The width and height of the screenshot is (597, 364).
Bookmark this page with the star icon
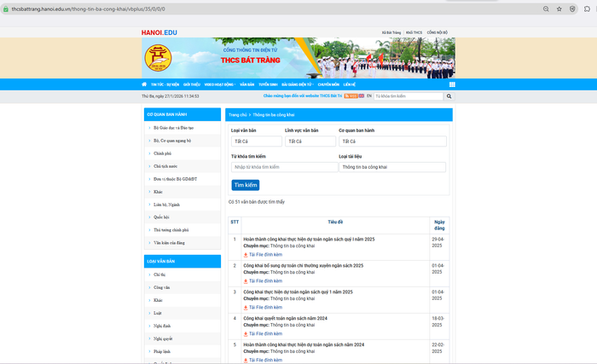coord(559,9)
